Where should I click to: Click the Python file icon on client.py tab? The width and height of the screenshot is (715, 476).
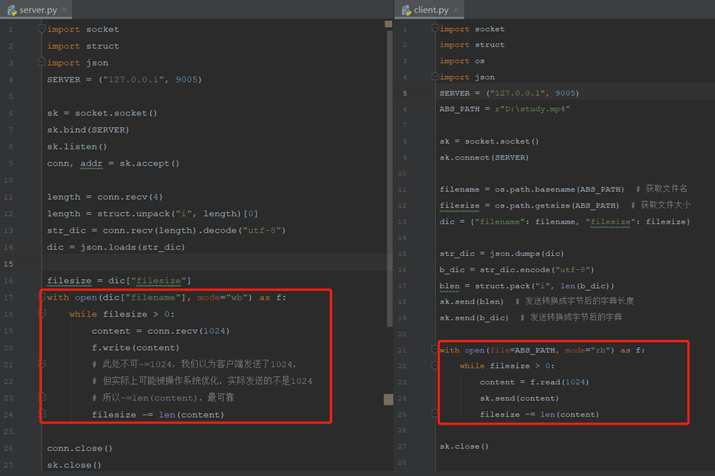pos(406,10)
